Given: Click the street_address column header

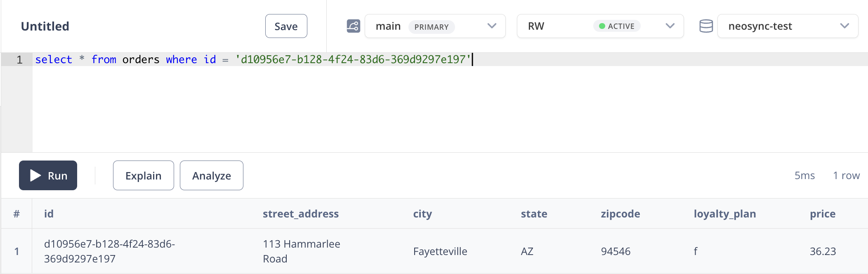Looking at the screenshot, I should pyautogui.click(x=300, y=214).
